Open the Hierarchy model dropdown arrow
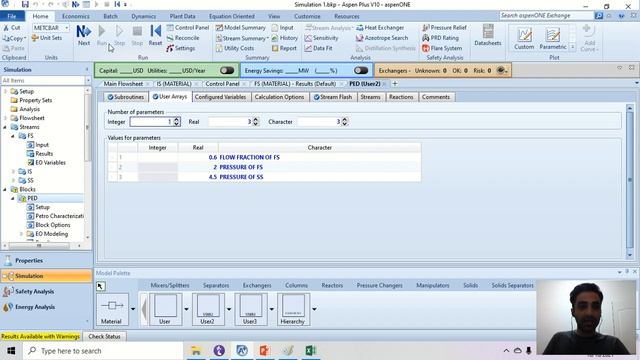The height and width of the screenshot is (360, 640). tap(314, 309)
